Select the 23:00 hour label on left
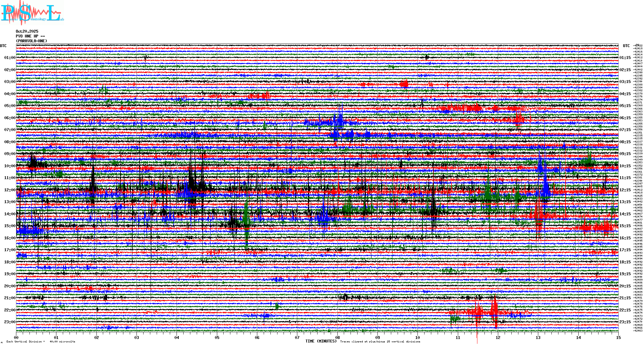Image resolution: width=644 pixels, height=346 pixels. [10, 322]
